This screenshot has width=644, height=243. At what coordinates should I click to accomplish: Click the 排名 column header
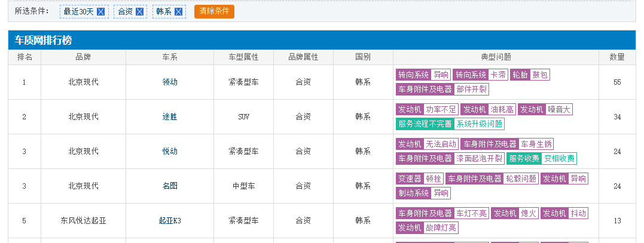(x=25, y=57)
